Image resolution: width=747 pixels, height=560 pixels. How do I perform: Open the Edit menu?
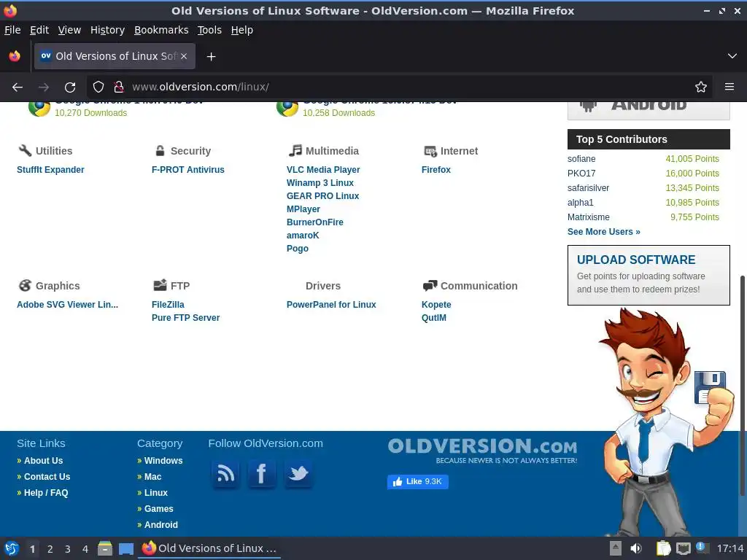(x=39, y=30)
